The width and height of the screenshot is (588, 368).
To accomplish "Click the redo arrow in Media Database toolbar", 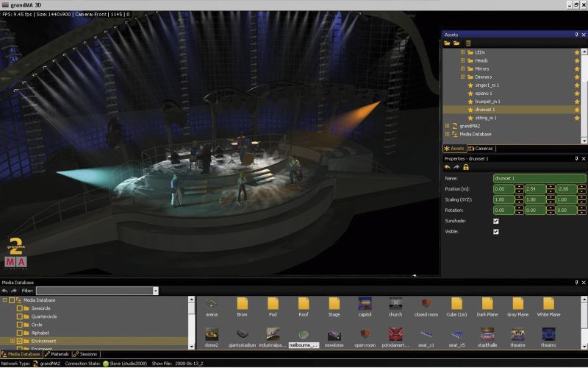I will [x=14, y=291].
